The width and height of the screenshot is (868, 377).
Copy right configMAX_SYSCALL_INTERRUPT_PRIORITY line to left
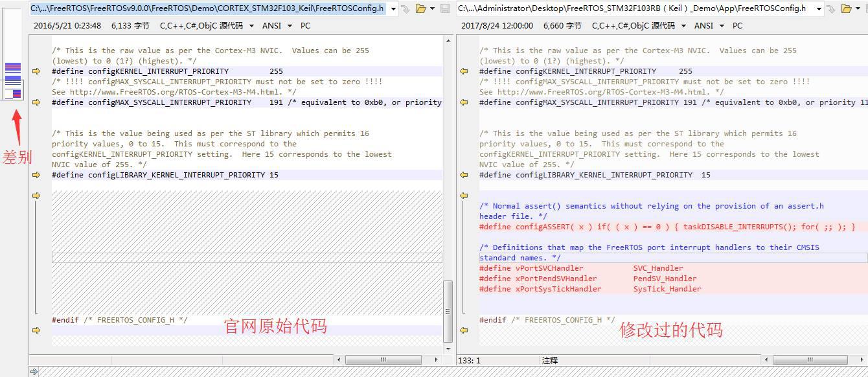[x=464, y=102]
